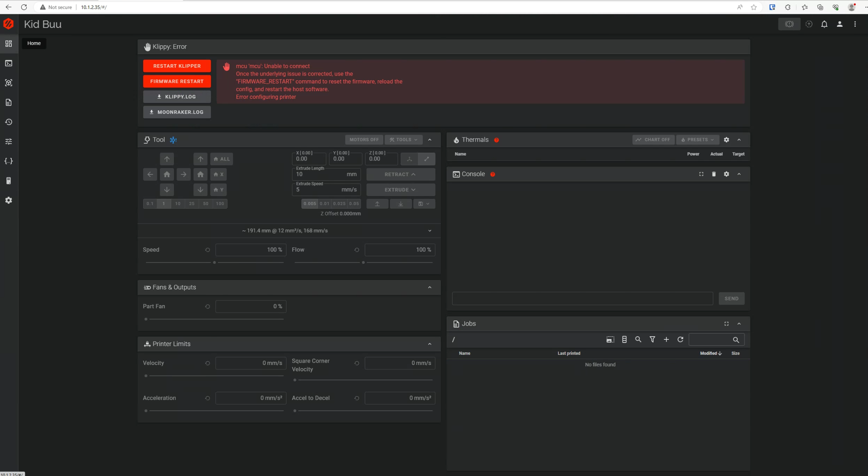
Task: Home the X axis with the Home X button
Action: tap(218, 174)
